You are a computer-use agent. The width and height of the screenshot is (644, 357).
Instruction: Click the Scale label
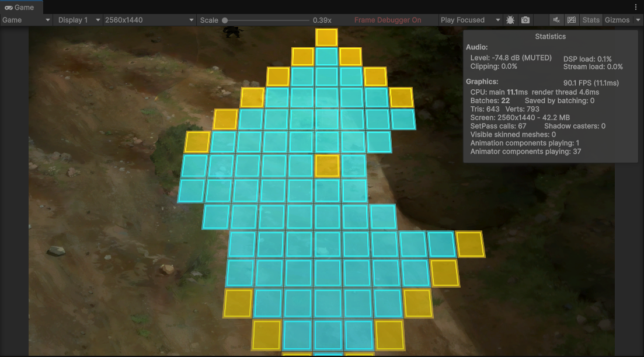[209, 20]
